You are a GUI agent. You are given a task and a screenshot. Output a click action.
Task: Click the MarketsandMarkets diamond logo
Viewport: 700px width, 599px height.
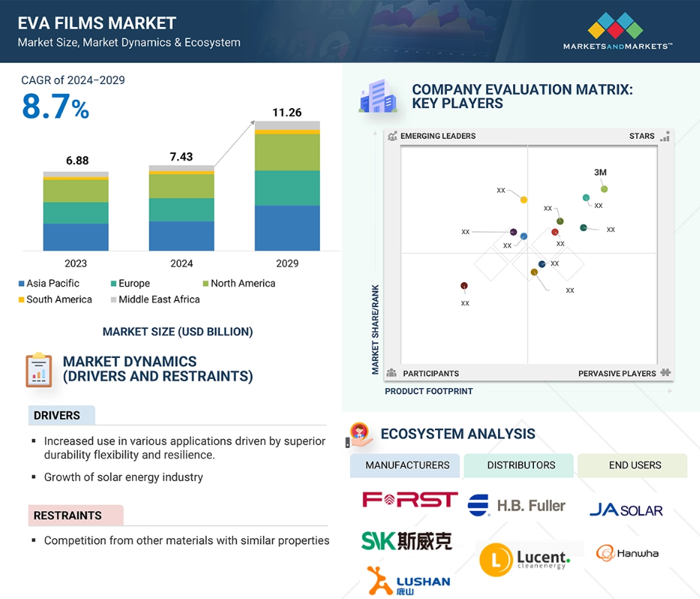[x=615, y=25]
